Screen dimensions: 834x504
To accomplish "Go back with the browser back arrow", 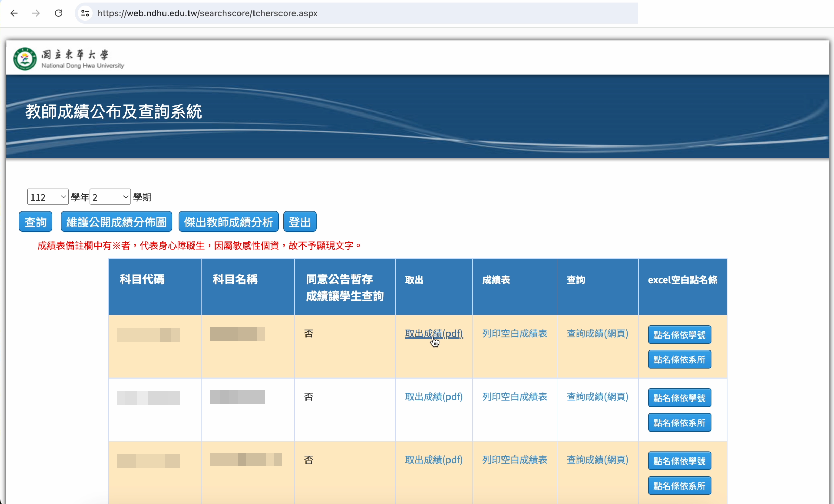I will tap(14, 13).
